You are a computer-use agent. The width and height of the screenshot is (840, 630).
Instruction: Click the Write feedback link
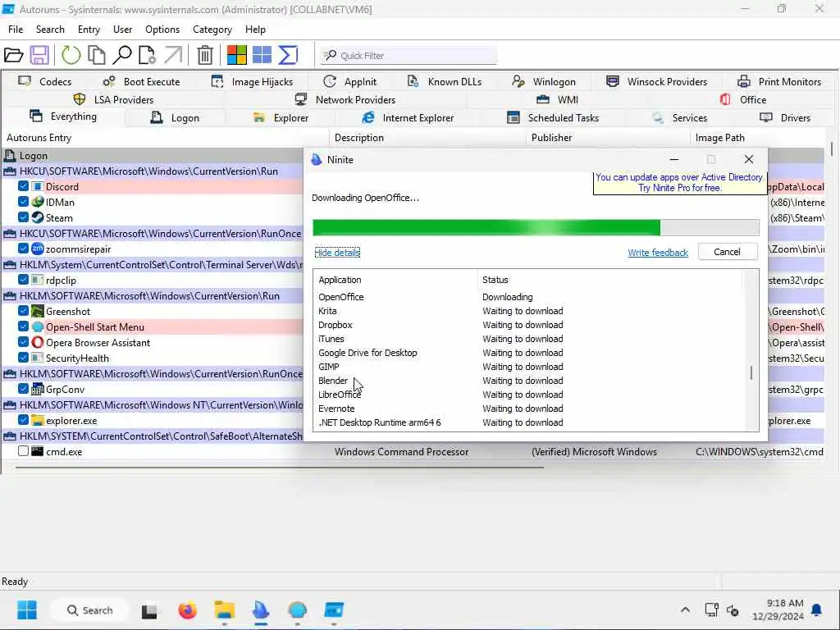657,253
